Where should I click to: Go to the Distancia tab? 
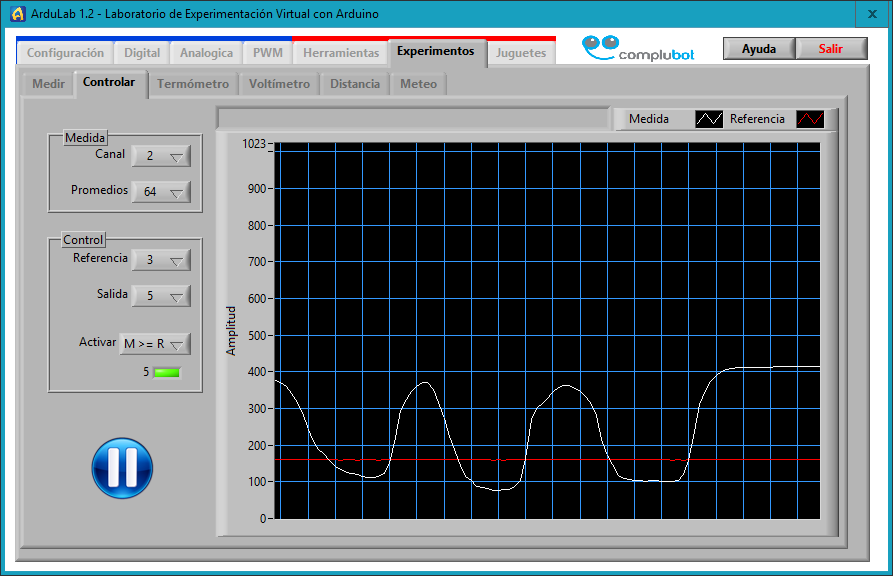(355, 84)
